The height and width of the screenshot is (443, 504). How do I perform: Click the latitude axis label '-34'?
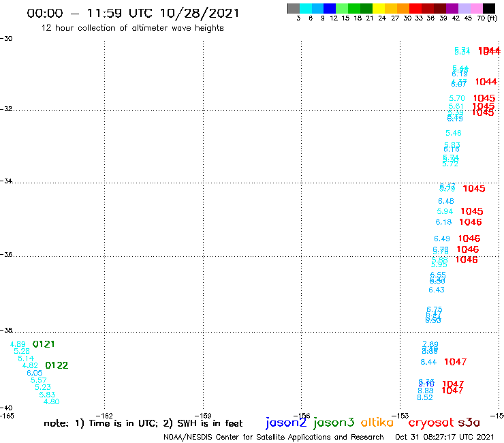click(x=6, y=181)
